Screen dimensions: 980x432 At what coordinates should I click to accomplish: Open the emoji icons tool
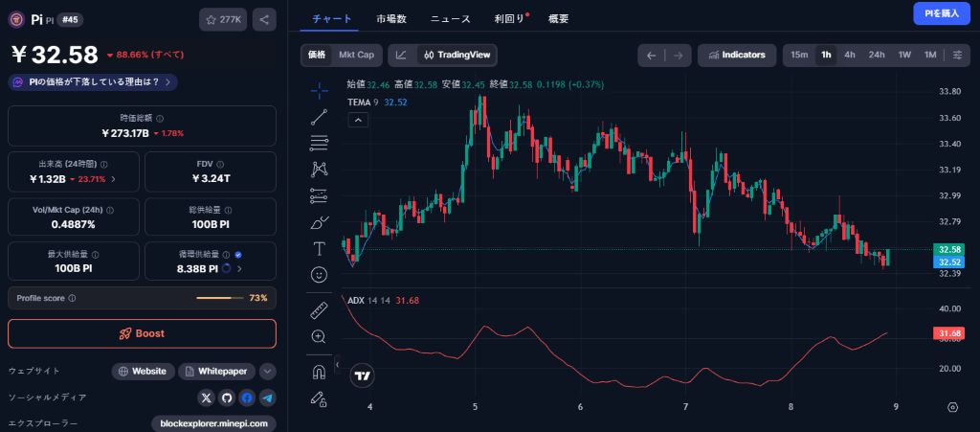coord(320,275)
